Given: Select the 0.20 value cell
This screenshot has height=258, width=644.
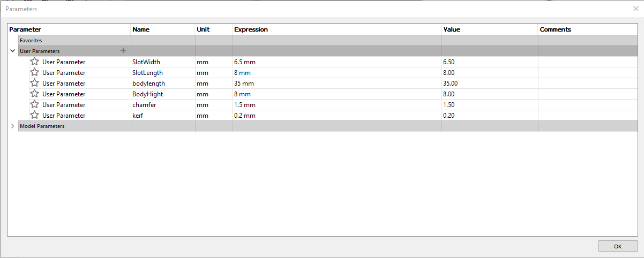Looking at the screenshot, I should click(490, 115).
